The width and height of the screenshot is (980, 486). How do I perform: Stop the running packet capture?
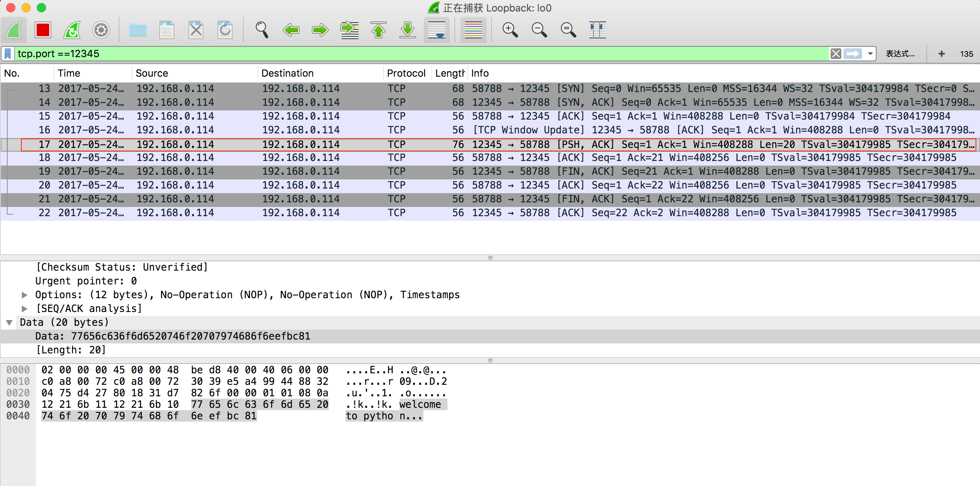point(43,30)
